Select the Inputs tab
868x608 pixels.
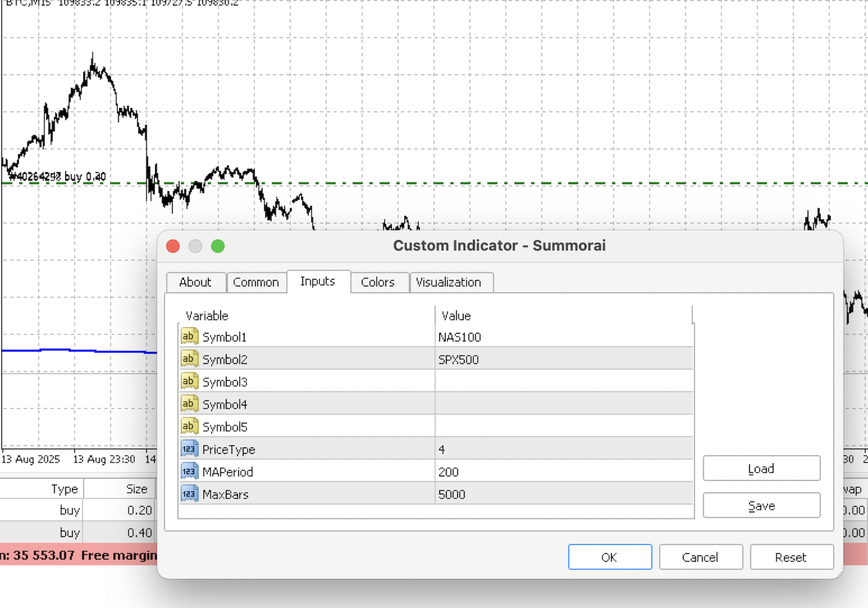[x=318, y=281]
